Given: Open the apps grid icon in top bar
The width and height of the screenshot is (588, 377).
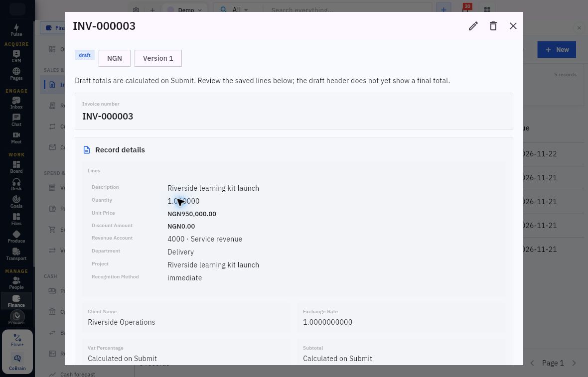Looking at the screenshot, I should click(x=487, y=10).
